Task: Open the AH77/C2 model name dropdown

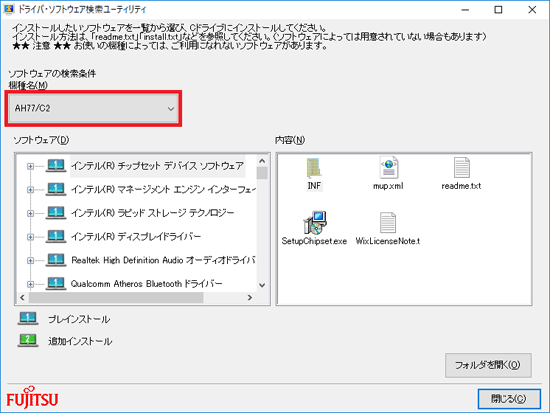Action: click(93, 108)
